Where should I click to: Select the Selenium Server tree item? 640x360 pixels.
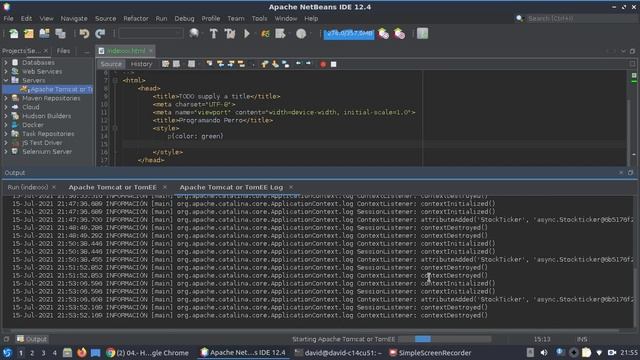click(47, 152)
